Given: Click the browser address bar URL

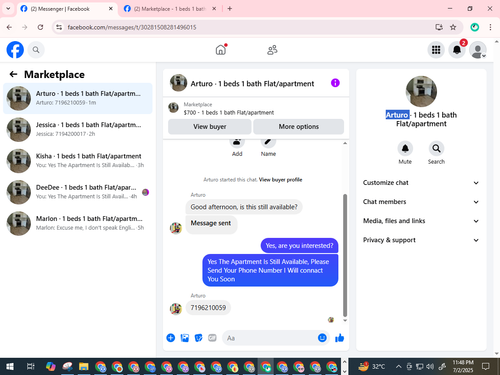Looking at the screenshot, I should (x=132, y=27).
